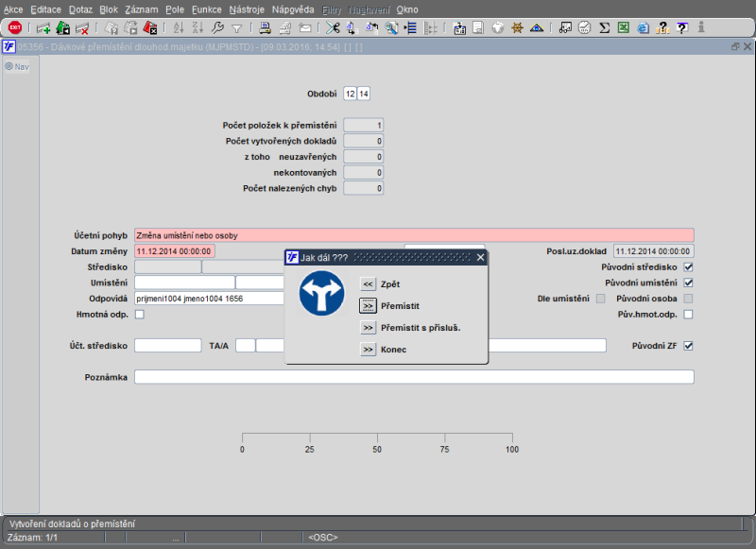Uncheck the Původní ZF checkbox
The image size is (756, 549).
tap(689, 346)
